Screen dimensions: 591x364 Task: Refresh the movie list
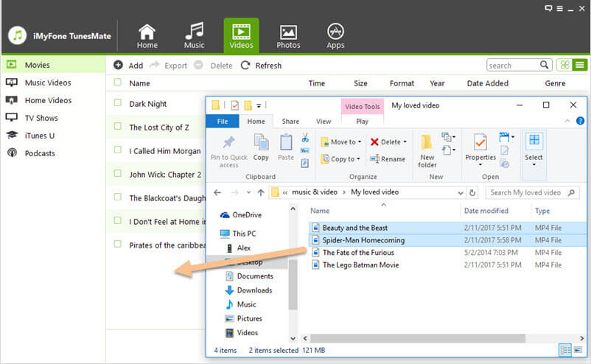tap(261, 66)
